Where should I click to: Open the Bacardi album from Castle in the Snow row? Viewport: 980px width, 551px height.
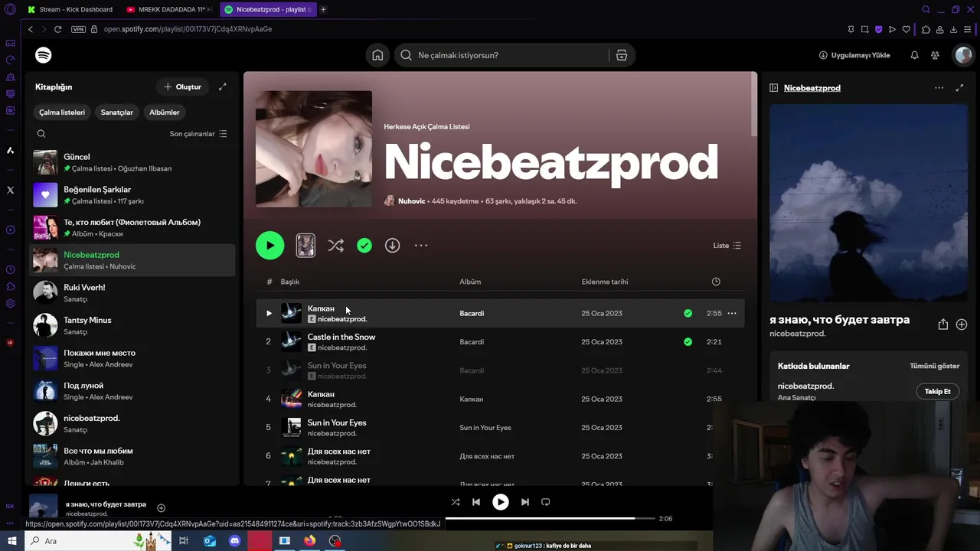(472, 342)
